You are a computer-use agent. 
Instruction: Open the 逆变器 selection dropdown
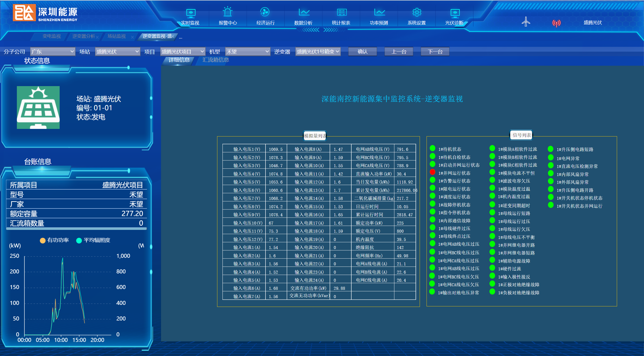pyautogui.click(x=318, y=52)
